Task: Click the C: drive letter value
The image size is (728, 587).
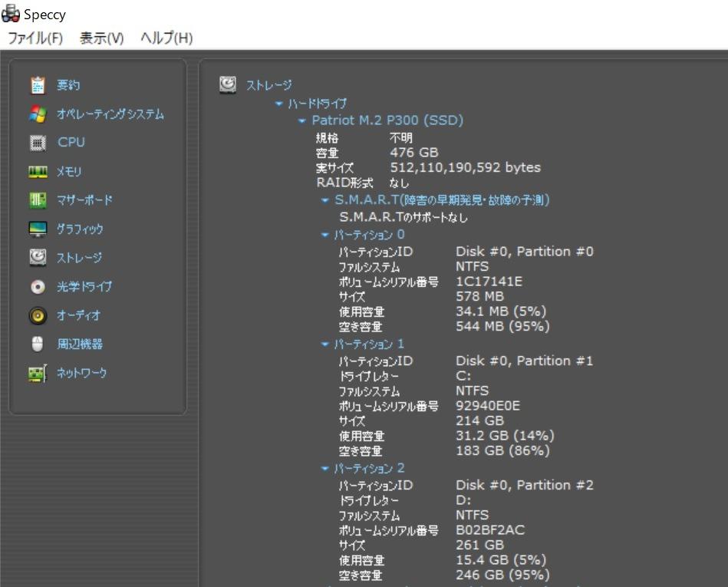Action: [463, 375]
